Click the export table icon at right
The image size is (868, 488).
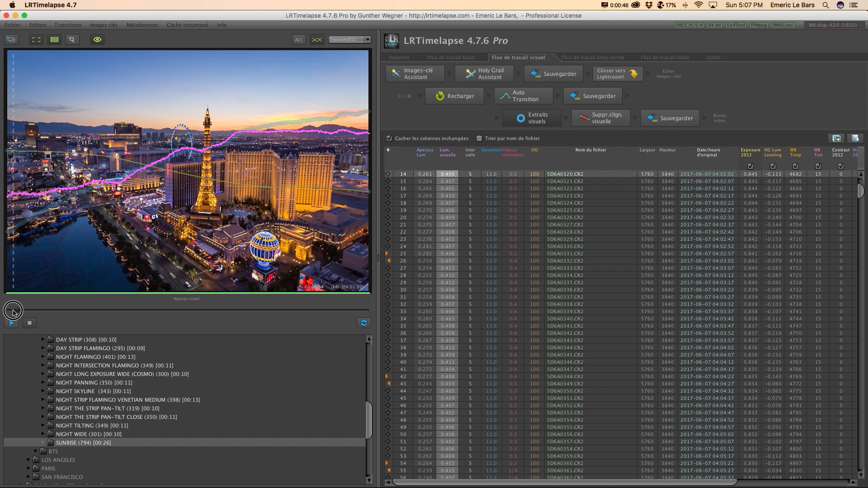click(x=855, y=138)
